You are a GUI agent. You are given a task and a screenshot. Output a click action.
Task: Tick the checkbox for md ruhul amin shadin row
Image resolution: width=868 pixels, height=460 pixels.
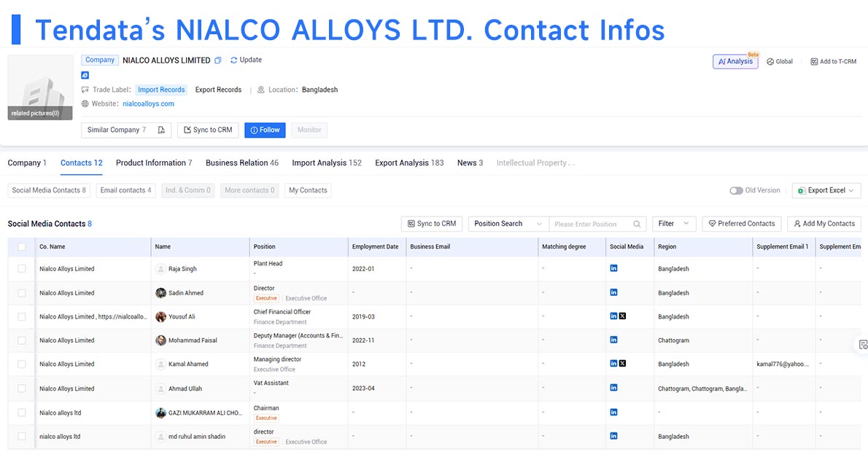point(22,436)
